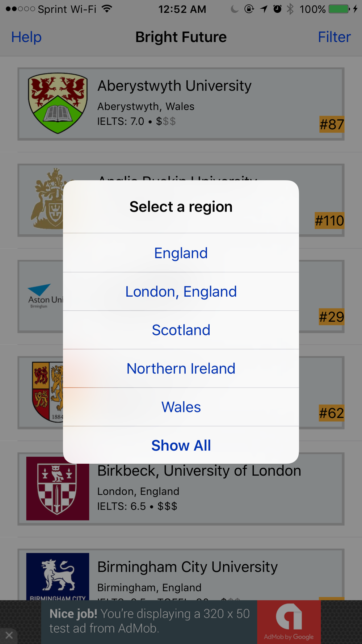Open the Filter options
The width and height of the screenshot is (362, 644).
(334, 37)
